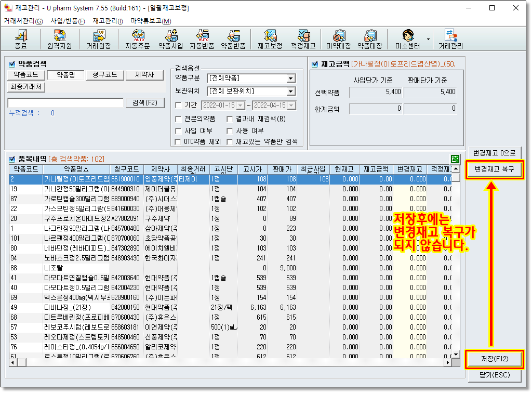The height and width of the screenshot is (393, 532).
Task: Select row 가나칸정50밀리그램
Action: (x=231, y=189)
